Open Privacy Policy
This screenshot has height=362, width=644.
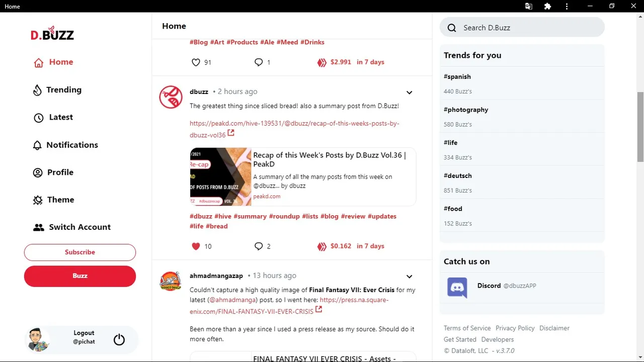coord(515,328)
